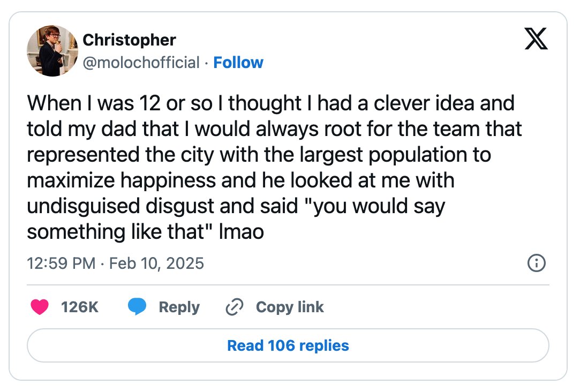Click the Feb 10, 2025 date text
580x392 pixels.
[156, 263]
